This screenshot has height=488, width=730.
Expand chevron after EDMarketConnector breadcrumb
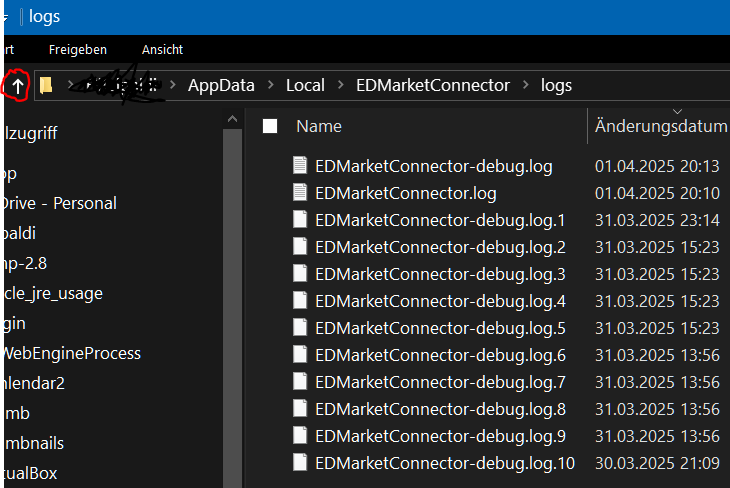point(526,85)
